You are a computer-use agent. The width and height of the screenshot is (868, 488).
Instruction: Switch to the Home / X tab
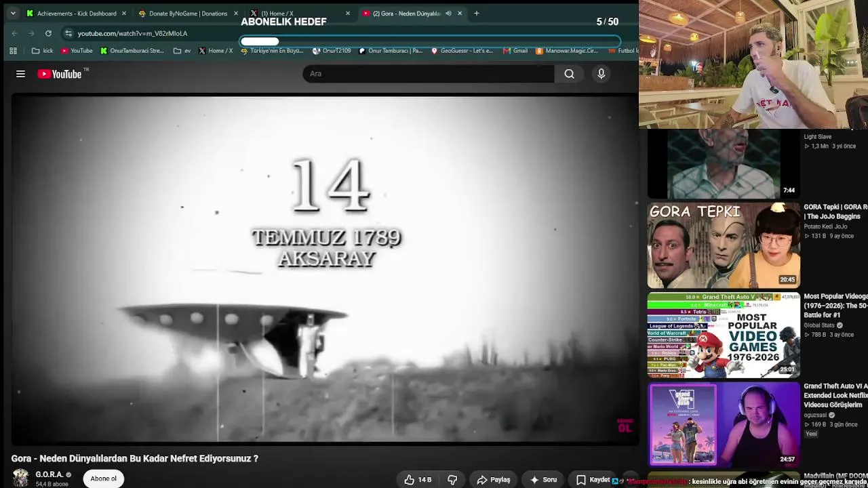point(300,14)
